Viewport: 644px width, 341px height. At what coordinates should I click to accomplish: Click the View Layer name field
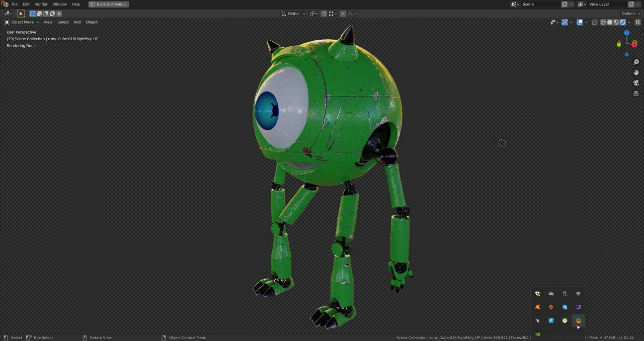[x=608, y=4]
